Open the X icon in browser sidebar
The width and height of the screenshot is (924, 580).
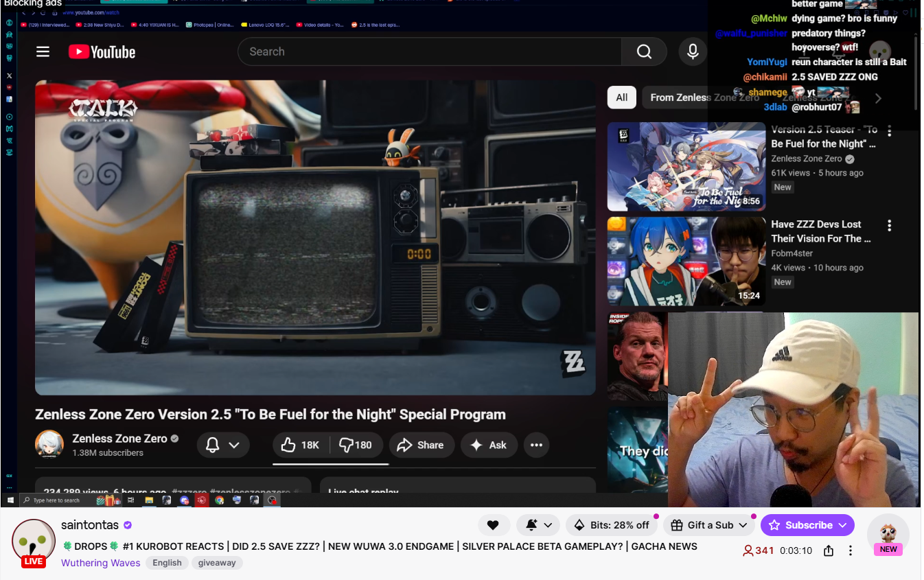tap(9, 75)
